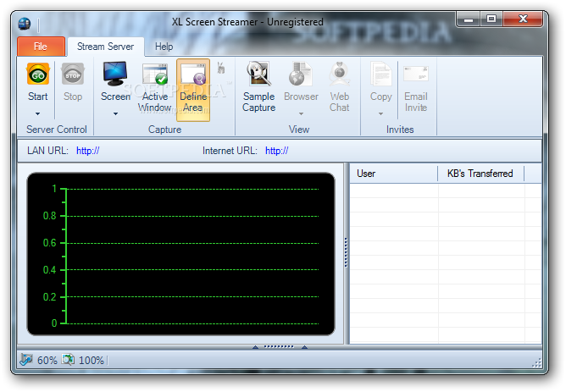Click the Internet URL label
The width and height of the screenshot is (566, 392).
[230, 151]
